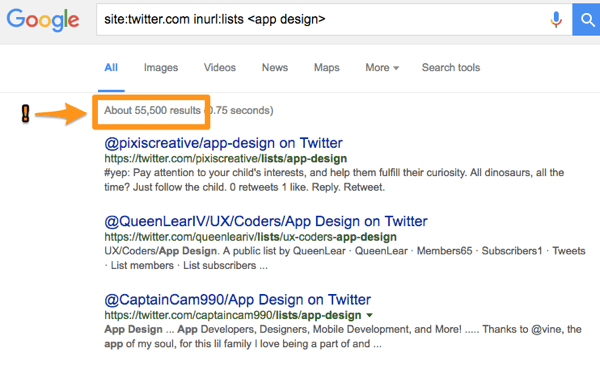Screen dimensions: 600x370
Task: Select the All results tab
Action: pos(111,68)
